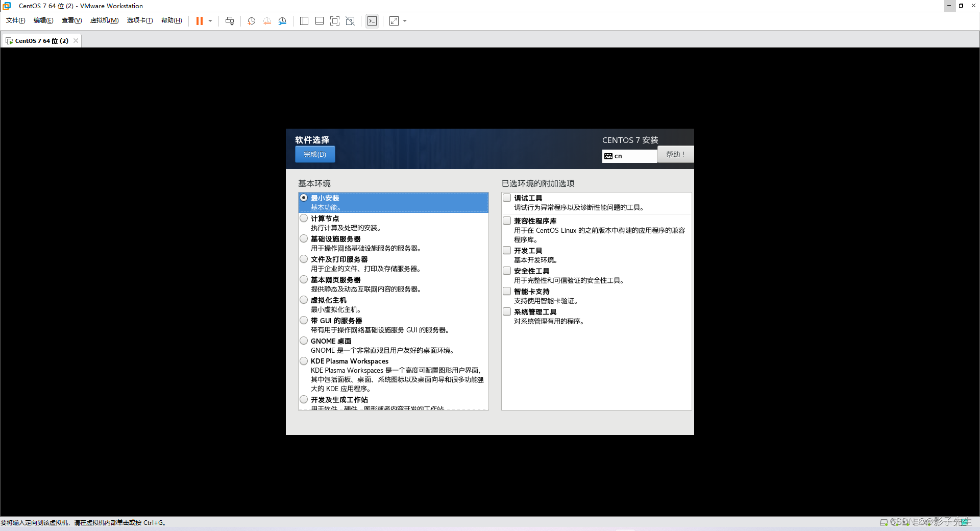Close the CentOS 7 64 位 (2) tab
Viewport: 980px width, 531px height.
click(x=76, y=41)
